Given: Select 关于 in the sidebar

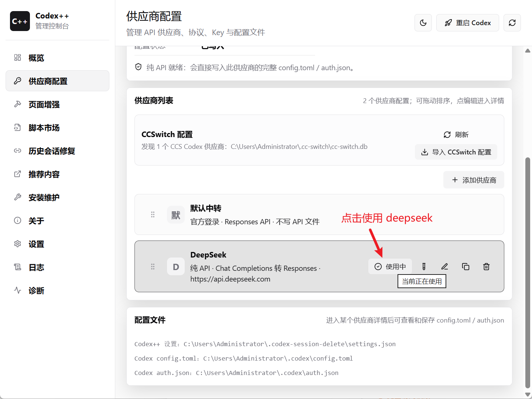Looking at the screenshot, I should tap(58, 221).
